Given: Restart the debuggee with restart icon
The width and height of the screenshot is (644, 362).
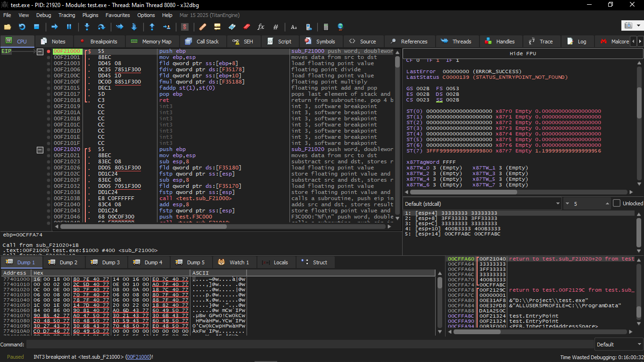Looking at the screenshot, I should coord(22,27).
